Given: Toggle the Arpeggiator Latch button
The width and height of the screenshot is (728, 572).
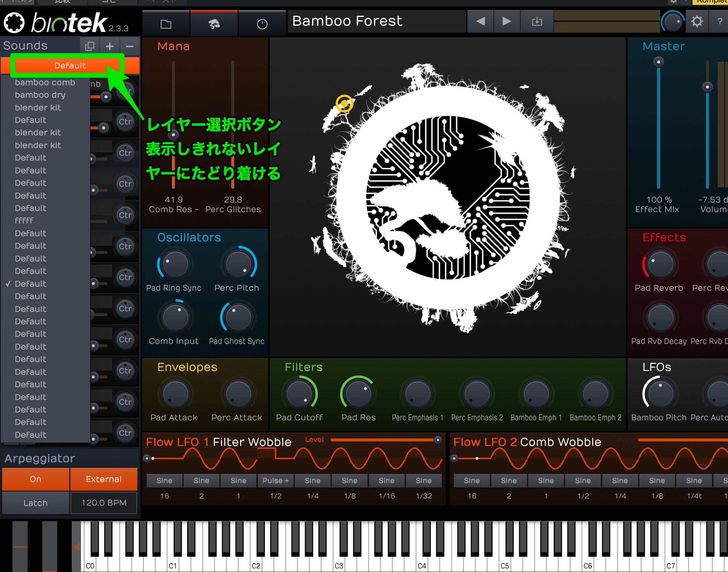Looking at the screenshot, I should pos(36,503).
